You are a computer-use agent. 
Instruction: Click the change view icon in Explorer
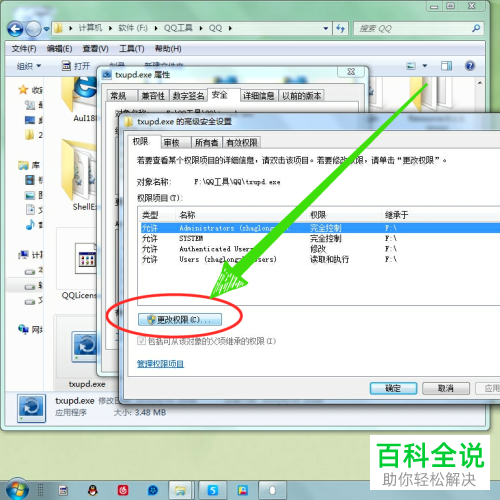pos(411,66)
